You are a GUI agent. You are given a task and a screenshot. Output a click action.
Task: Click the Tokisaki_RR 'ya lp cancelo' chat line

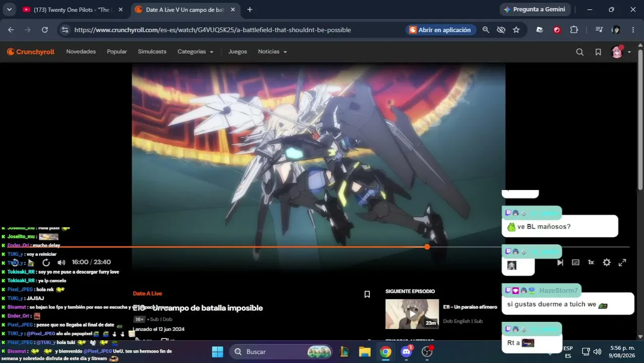37,280
